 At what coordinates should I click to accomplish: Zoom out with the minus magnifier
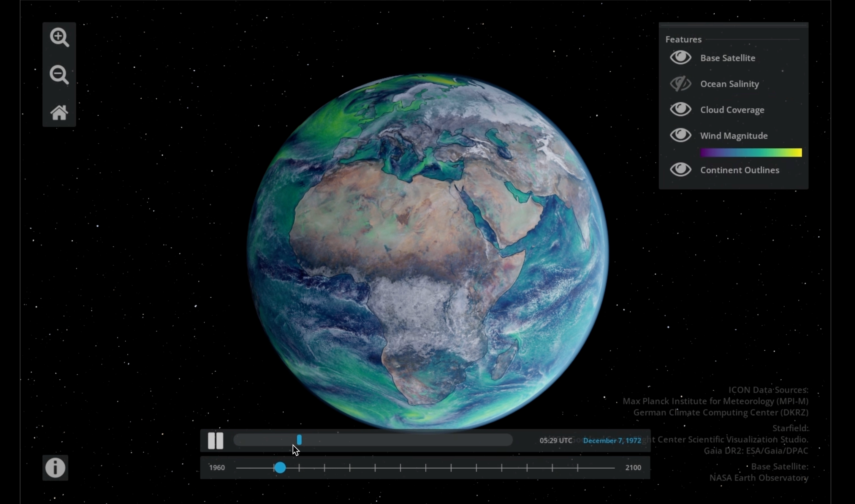[59, 75]
